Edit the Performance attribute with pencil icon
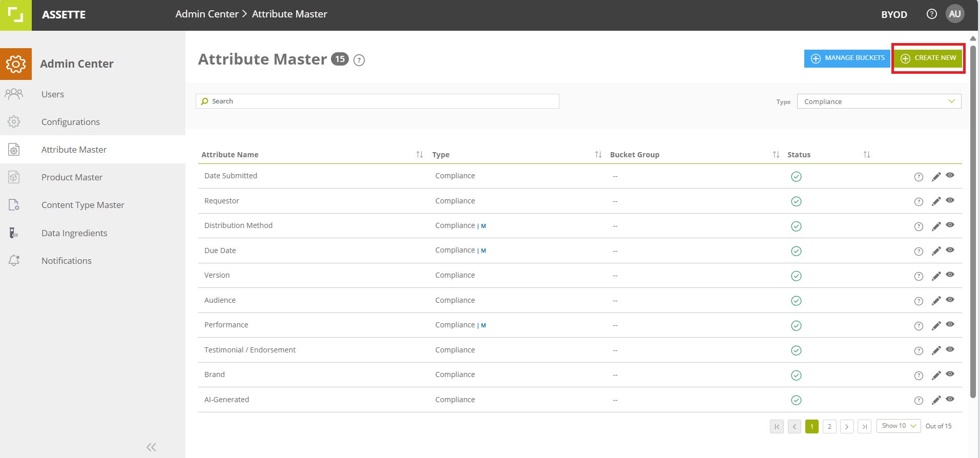This screenshot has height=458, width=980. (936, 326)
